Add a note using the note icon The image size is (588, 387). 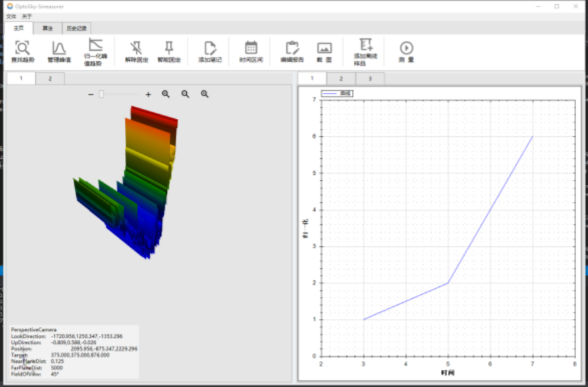(210, 48)
